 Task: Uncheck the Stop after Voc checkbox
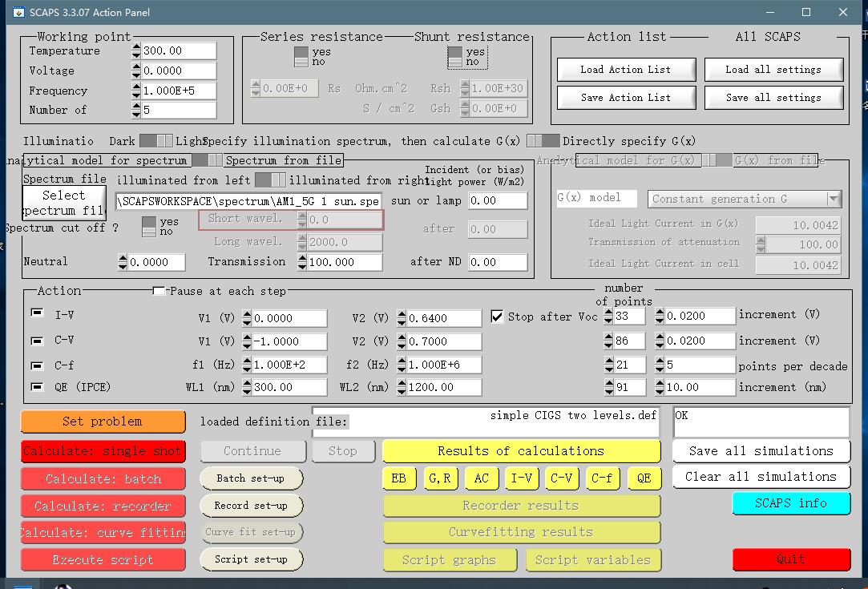pos(497,317)
